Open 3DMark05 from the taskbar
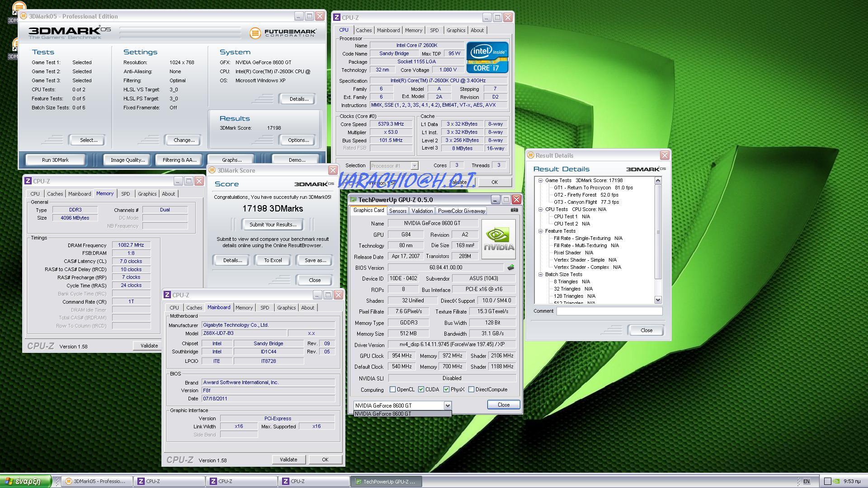The image size is (868, 488). [x=96, y=481]
